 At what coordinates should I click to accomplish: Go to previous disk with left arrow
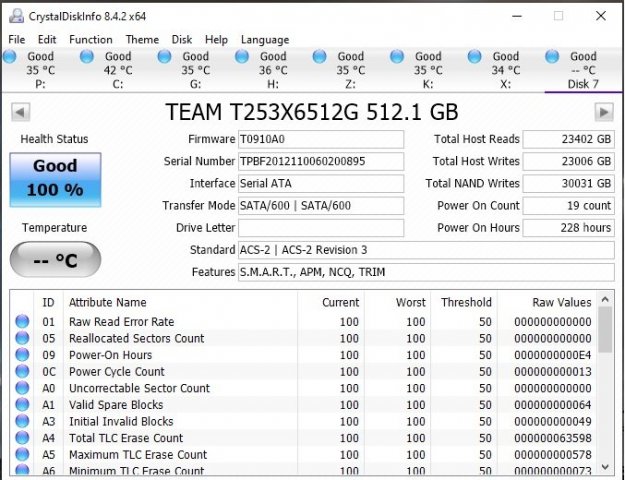click(17, 110)
